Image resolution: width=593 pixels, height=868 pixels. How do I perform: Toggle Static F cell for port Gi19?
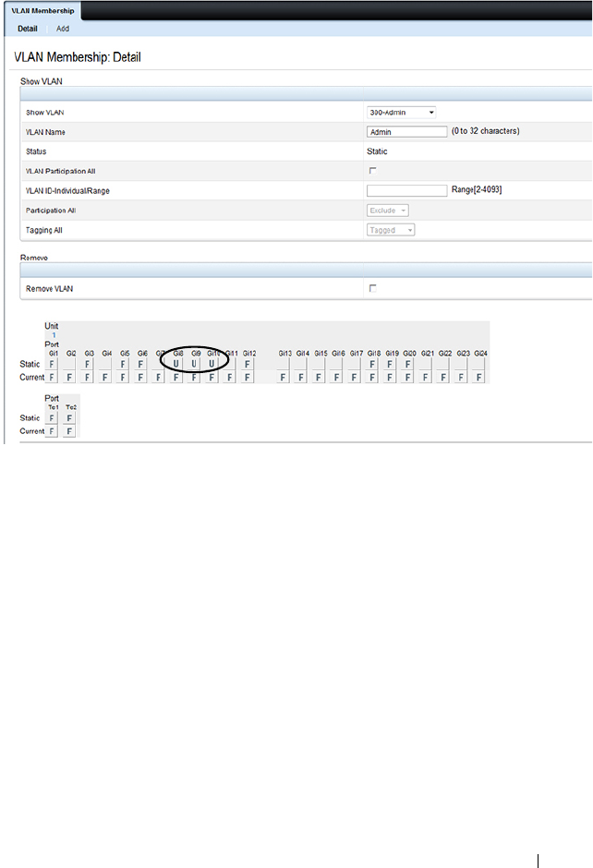[x=390, y=364]
